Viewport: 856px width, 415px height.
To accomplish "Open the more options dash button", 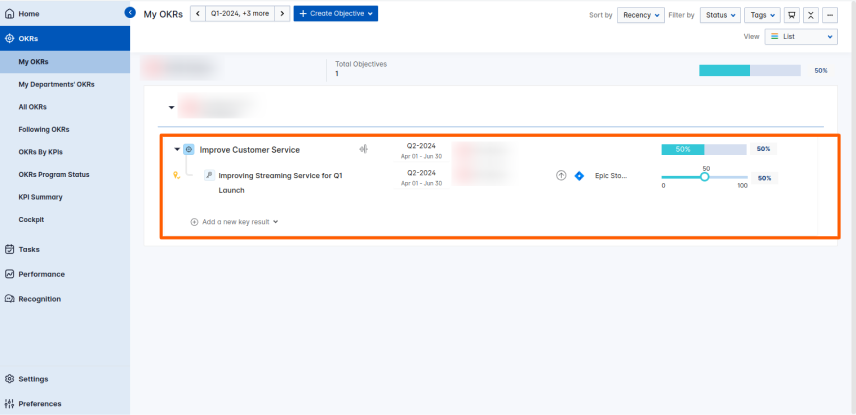I will [x=830, y=15].
